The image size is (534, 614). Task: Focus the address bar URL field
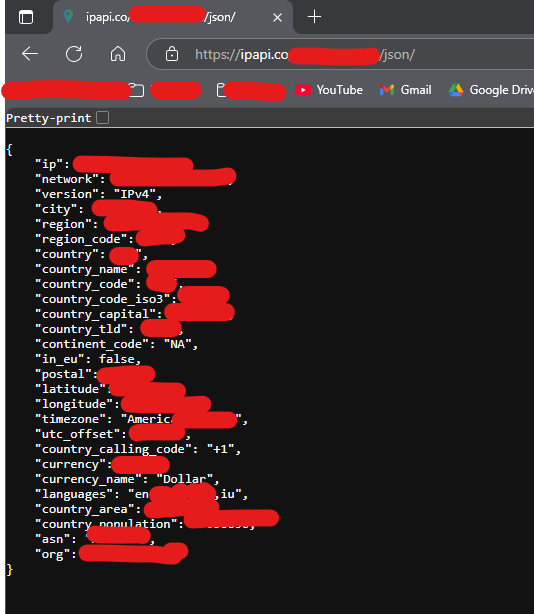(340, 54)
